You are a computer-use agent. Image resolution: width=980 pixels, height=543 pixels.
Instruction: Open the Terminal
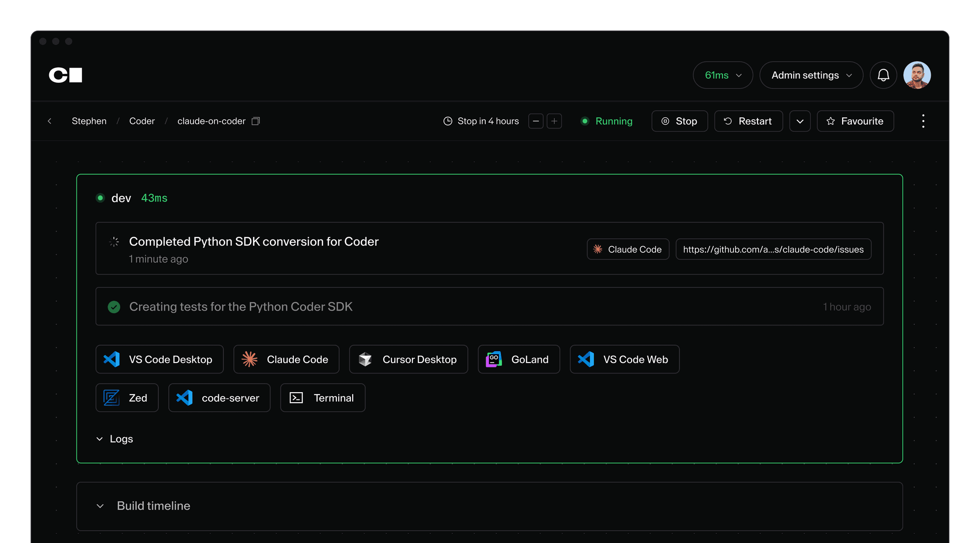pyautogui.click(x=323, y=398)
